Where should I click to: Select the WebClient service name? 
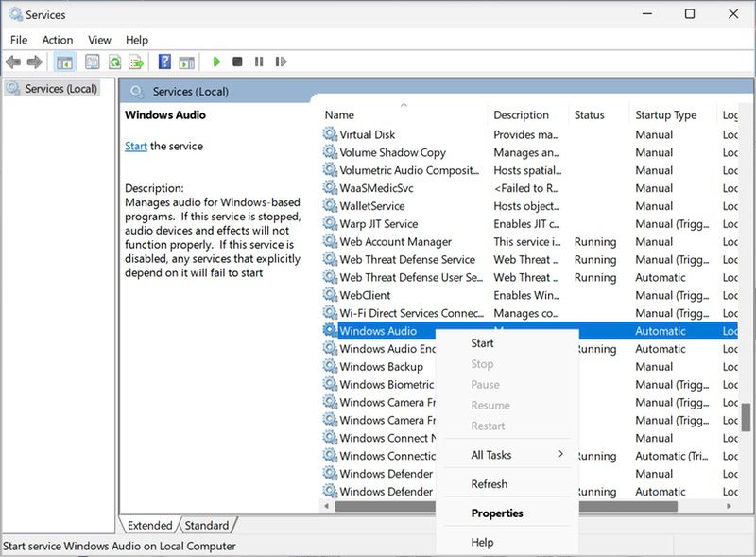point(365,295)
